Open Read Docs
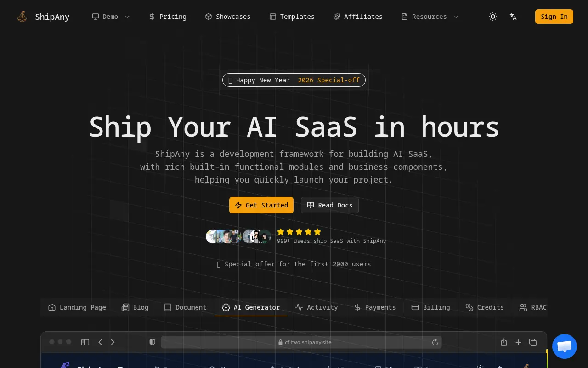 329,205
